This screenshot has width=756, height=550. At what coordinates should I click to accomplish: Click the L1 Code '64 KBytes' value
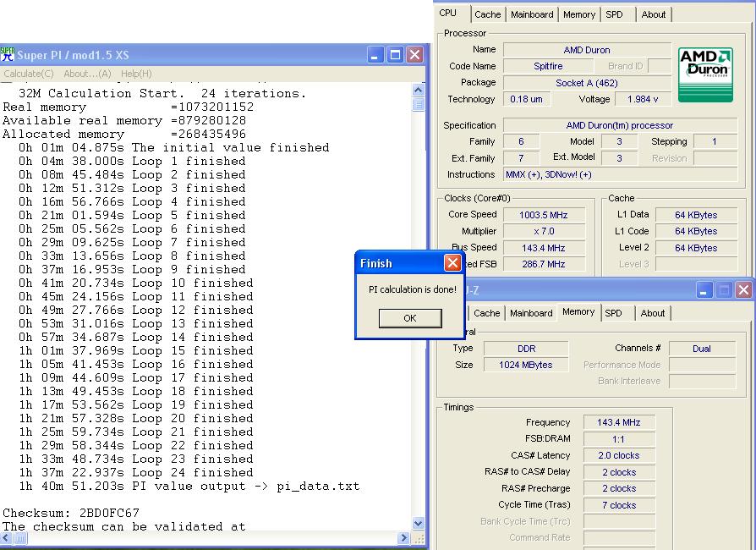click(696, 231)
